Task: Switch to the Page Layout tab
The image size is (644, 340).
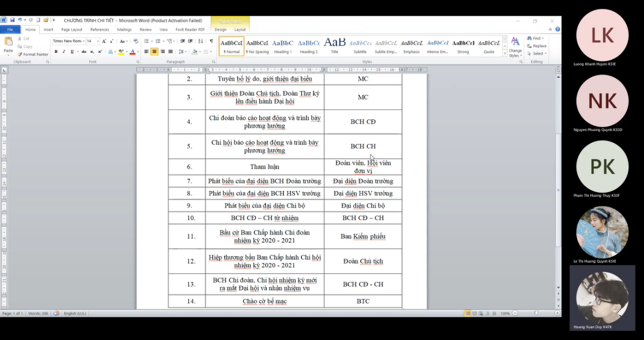Action: pos(72,29)
